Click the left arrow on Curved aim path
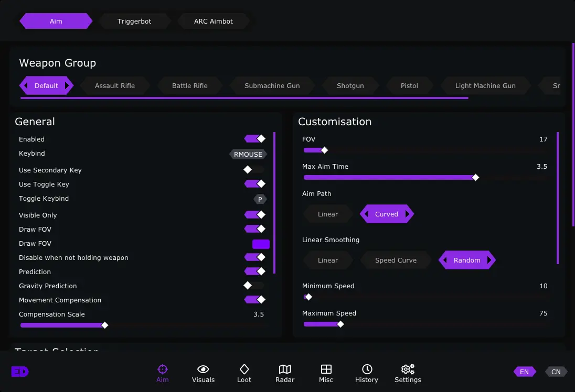This screenshot has height=392, width=575. 366,214
